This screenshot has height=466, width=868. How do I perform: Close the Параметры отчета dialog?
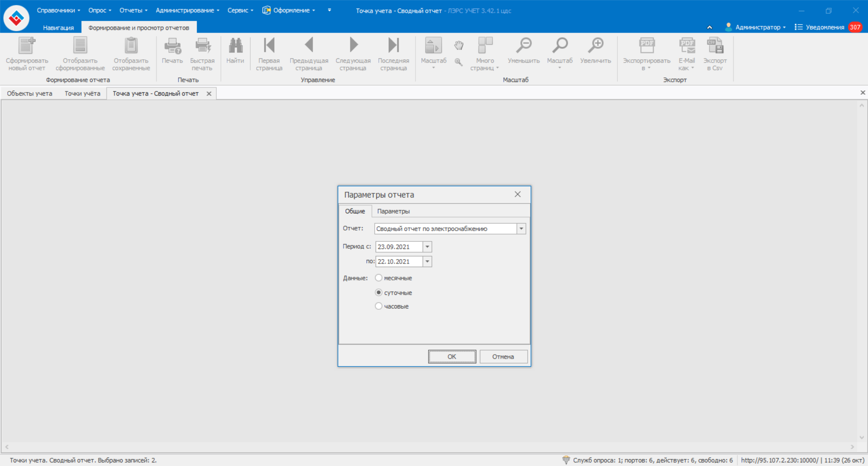[518, 194]
